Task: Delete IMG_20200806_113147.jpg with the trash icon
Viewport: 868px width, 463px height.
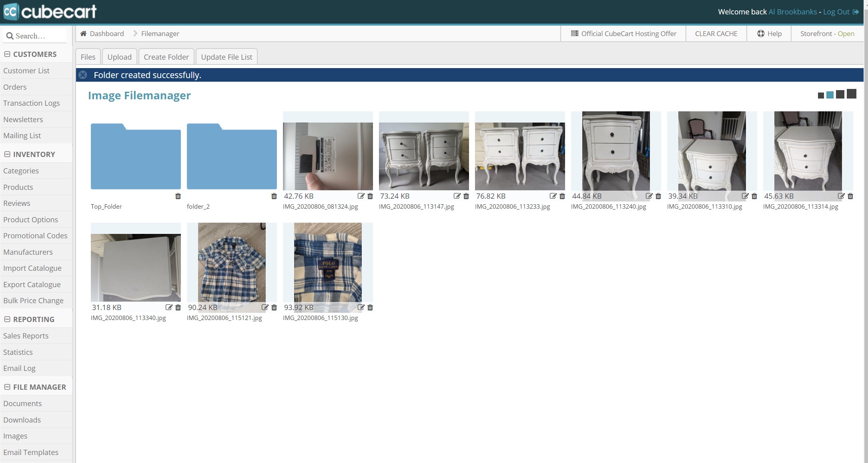Action: tap(466, 196)
